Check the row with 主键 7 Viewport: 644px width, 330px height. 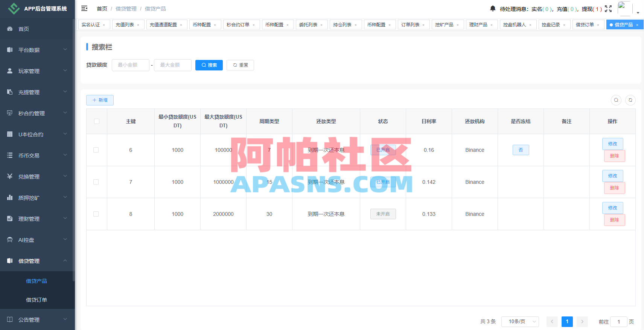point(96,182)
